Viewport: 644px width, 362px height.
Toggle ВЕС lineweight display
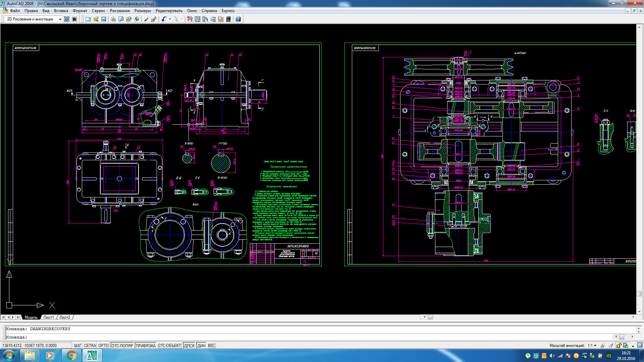click(x=211, y=346)
